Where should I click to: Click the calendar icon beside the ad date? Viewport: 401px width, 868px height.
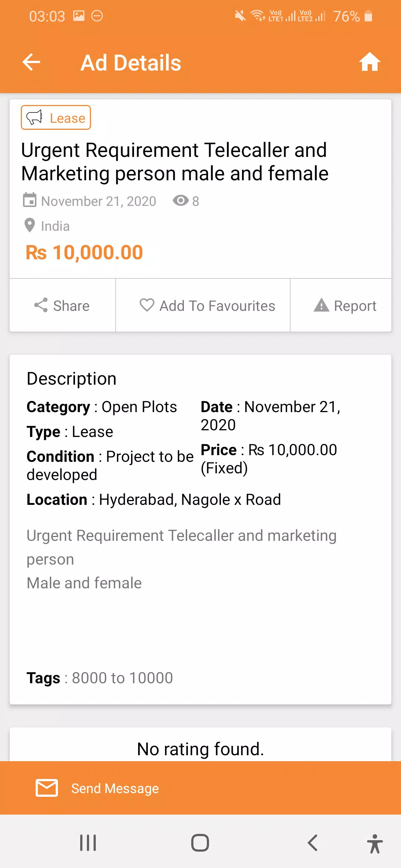tap(30, 200)
